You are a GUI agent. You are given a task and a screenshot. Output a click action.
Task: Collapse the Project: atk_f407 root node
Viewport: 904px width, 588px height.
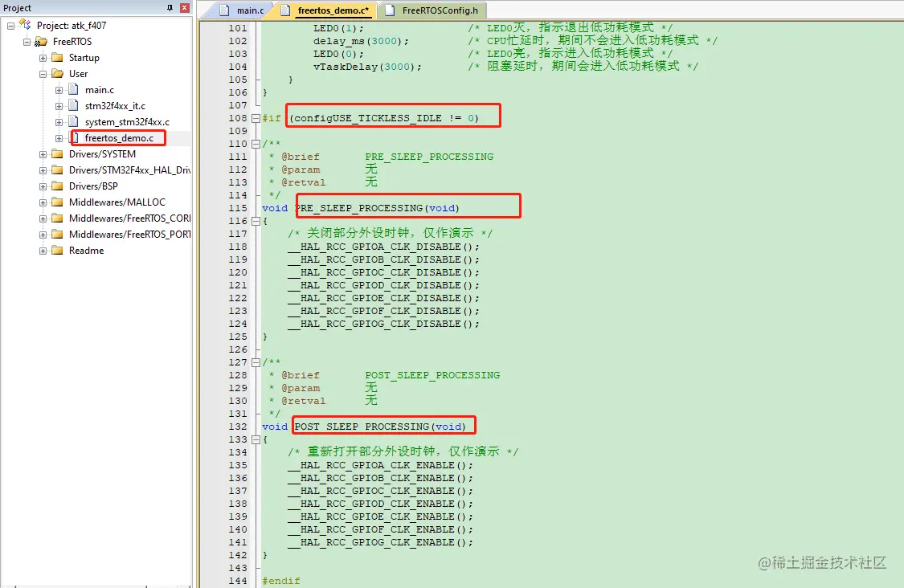[11, 26]
